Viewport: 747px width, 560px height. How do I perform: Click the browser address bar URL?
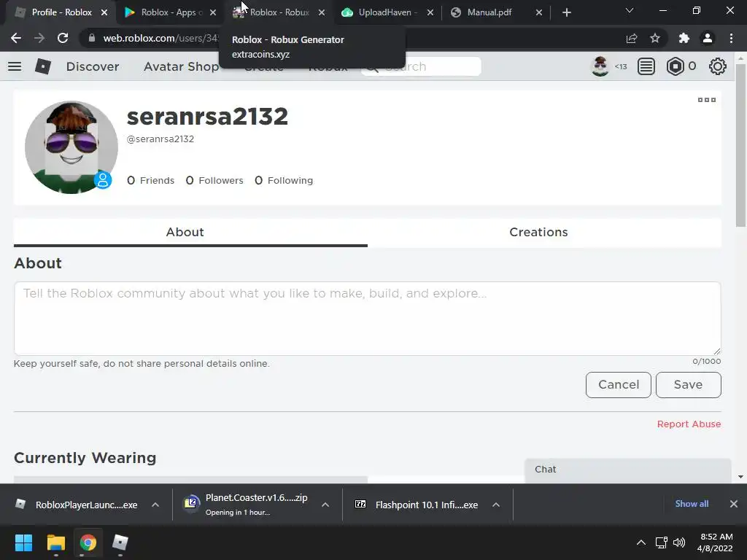pos(160,38)
